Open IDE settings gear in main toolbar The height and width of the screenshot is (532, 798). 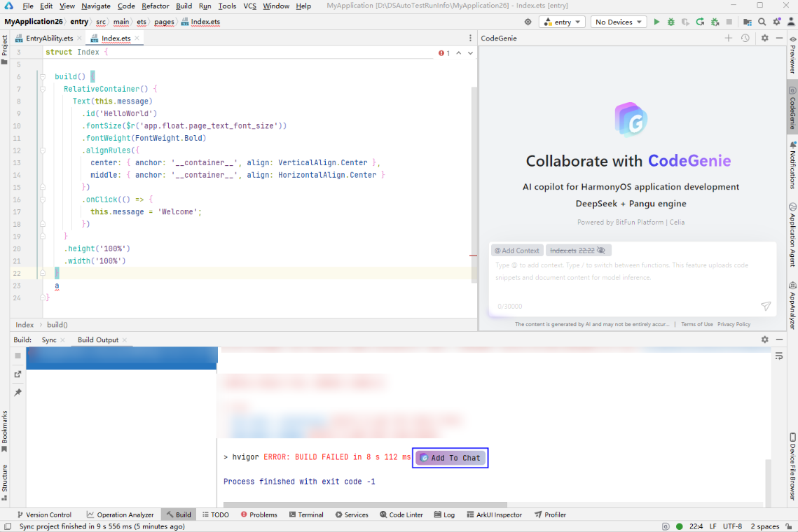tap(776, 22)
